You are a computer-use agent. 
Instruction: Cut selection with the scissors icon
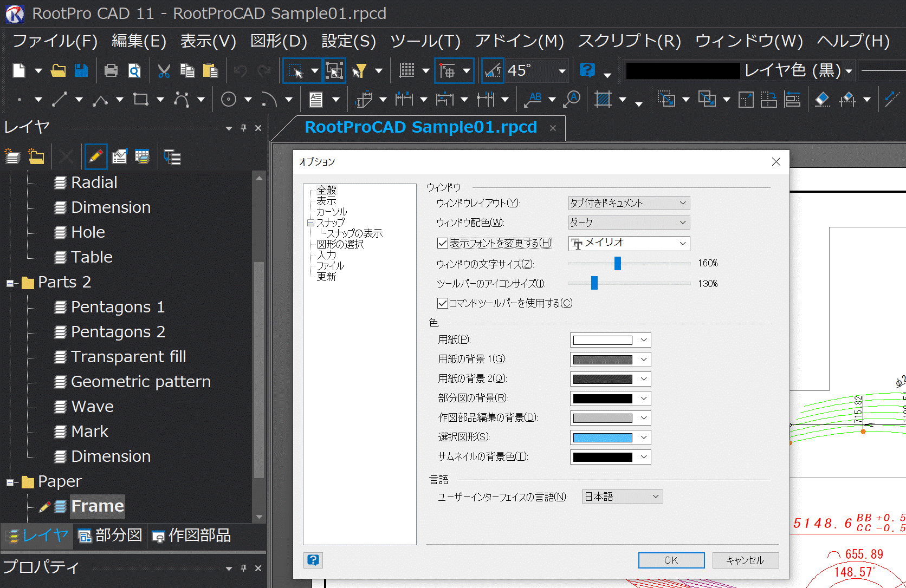pyautogui.click(x=164, y=70)
